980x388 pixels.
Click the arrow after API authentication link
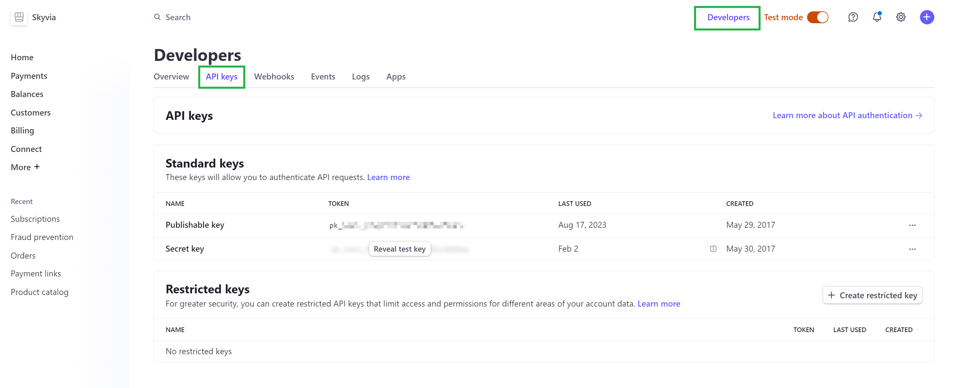[919, 115]
